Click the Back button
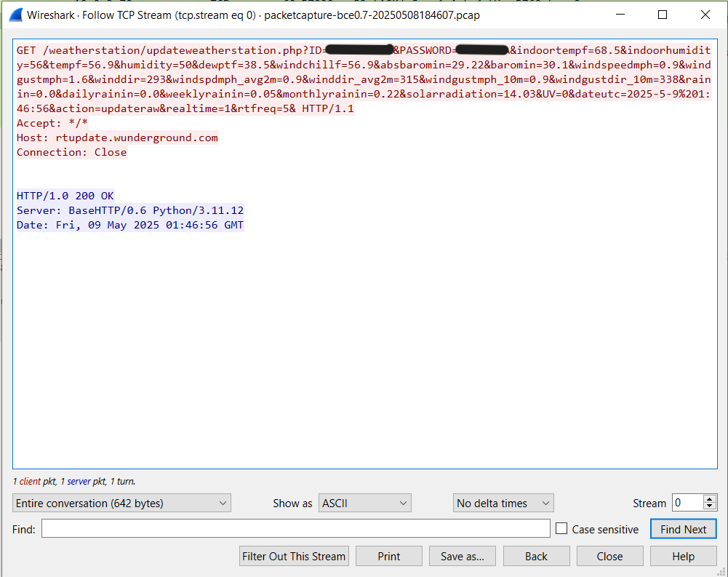The width and height of the screenshot is (728, 577). (x=536, y=556)
